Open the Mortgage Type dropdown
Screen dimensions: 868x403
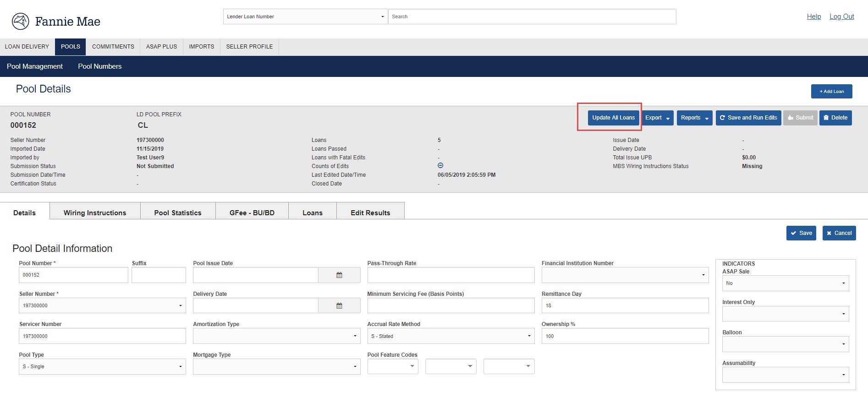(276, 367)
